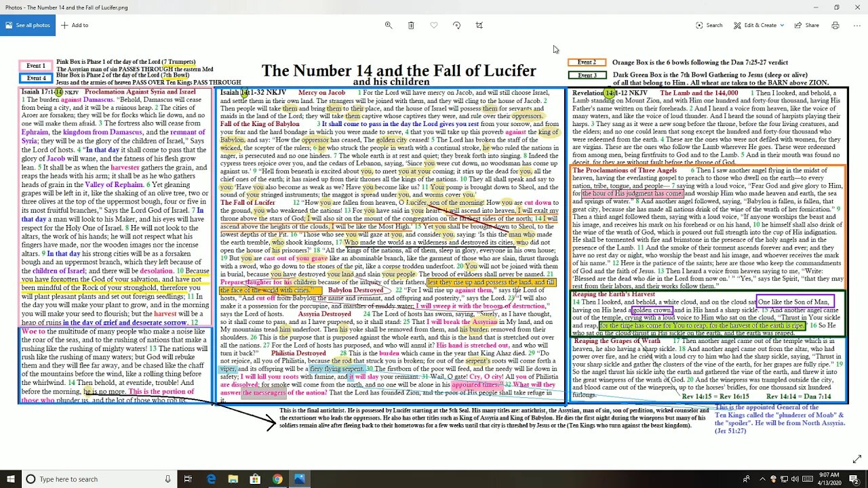Restore down the Photos window
The image size is (868, 488).
point(837,7)
